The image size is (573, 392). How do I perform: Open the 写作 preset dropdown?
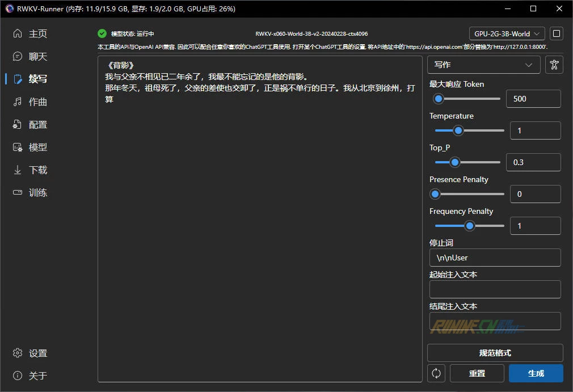(x=483, y=65)
